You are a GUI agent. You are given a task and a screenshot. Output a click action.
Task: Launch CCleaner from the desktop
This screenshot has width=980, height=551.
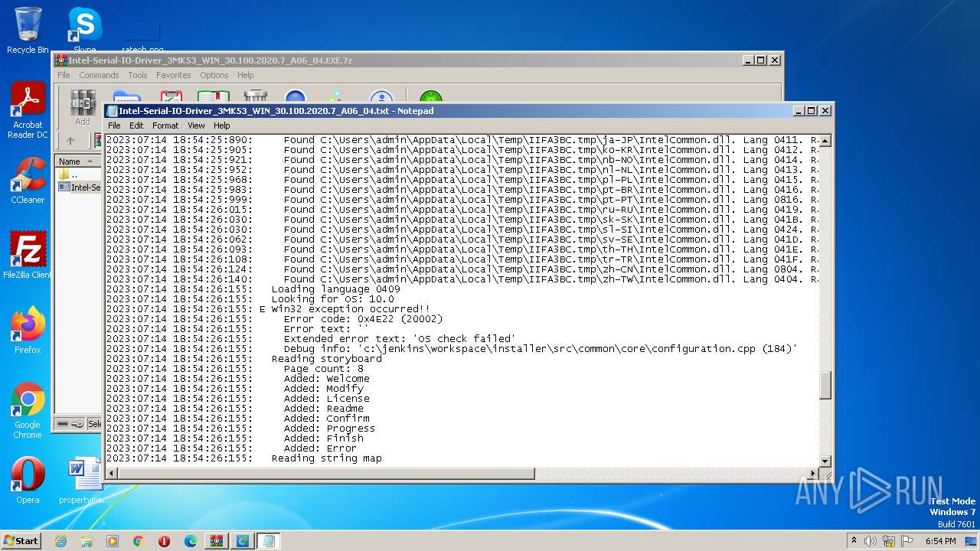tap(28, 181)
